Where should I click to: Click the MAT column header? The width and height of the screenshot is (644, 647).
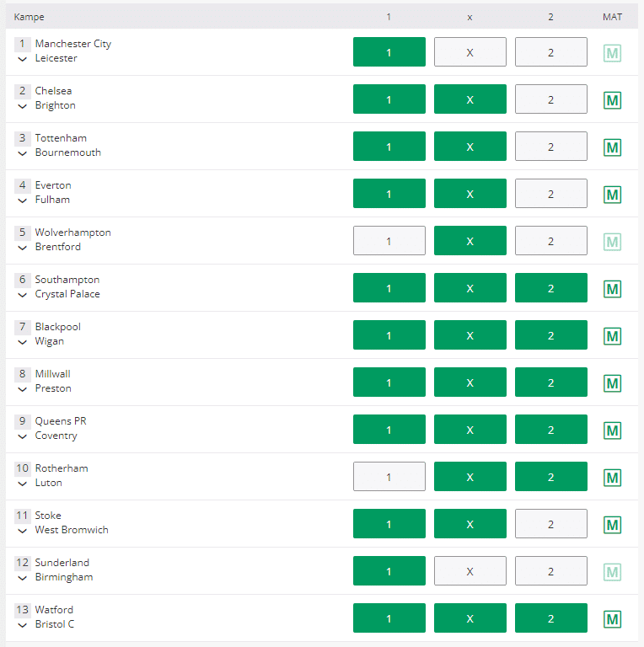tap(613, 17)
